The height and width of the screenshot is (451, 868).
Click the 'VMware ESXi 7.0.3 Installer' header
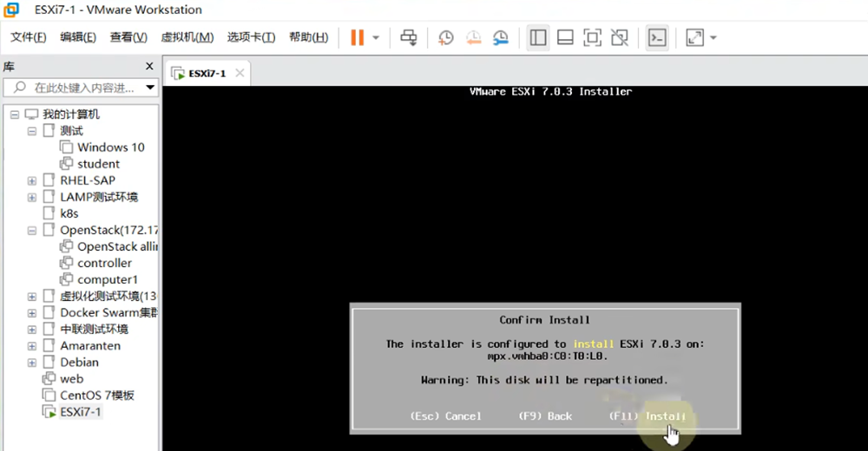(550, 92)
